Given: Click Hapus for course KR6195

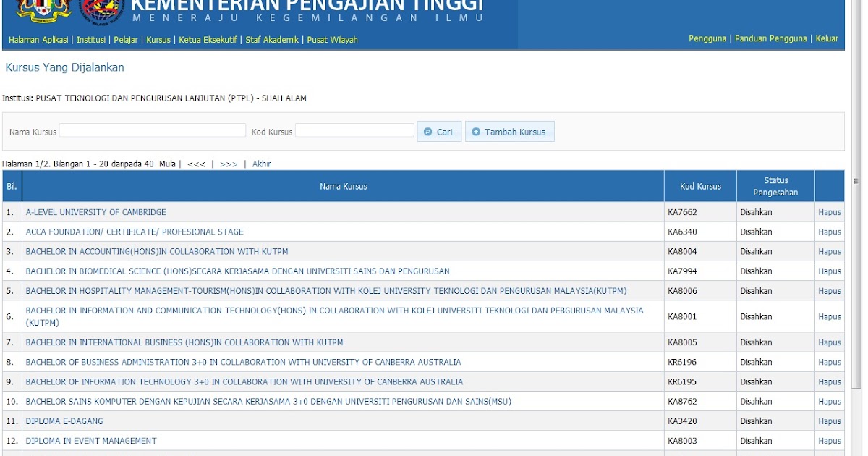Looking at the screenshot, I should tap(830, 381).
